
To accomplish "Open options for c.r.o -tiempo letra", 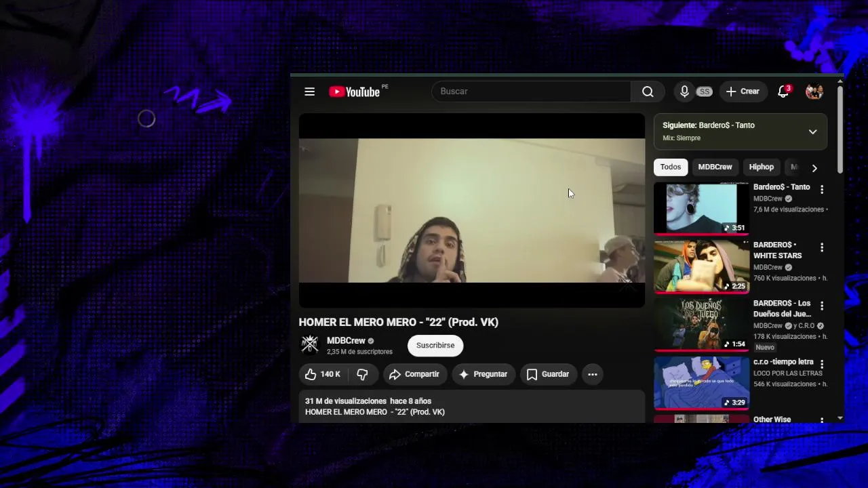I will point(822,365).
